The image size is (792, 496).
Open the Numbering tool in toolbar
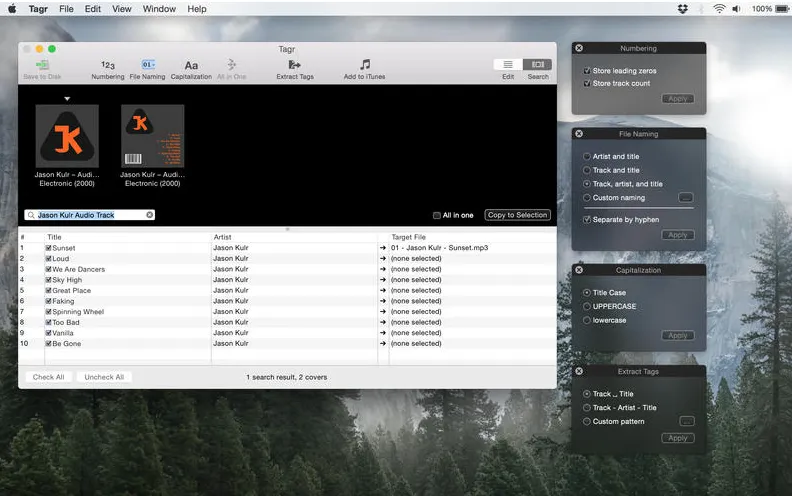click(108, 65)
